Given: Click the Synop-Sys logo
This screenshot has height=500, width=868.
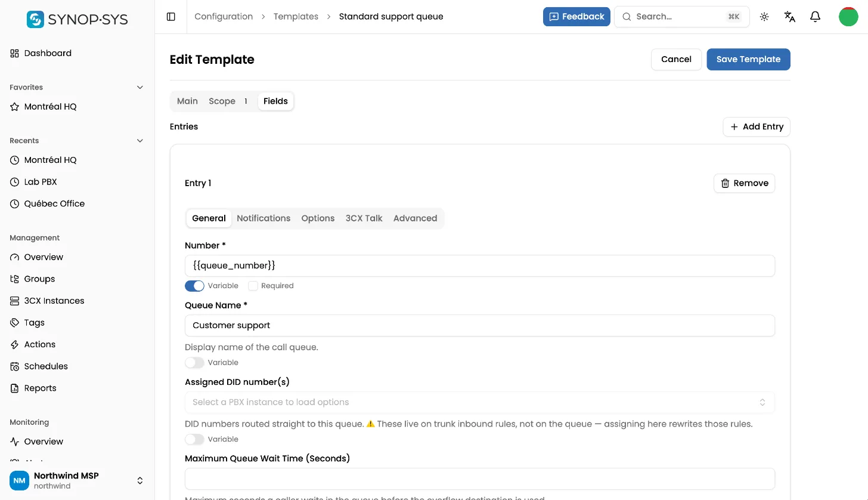Looking at the screenshot, I should point(77,19).
